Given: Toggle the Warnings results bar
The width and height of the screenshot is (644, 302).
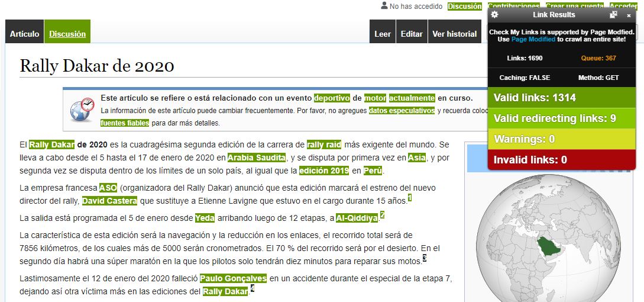Looking at the screenshot, I should pyautogui.click(x=565, y=139).
